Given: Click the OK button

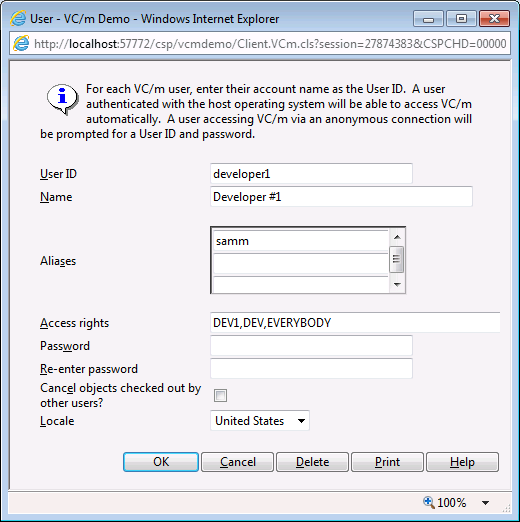Looking at the screenshot, I should 161,462.
